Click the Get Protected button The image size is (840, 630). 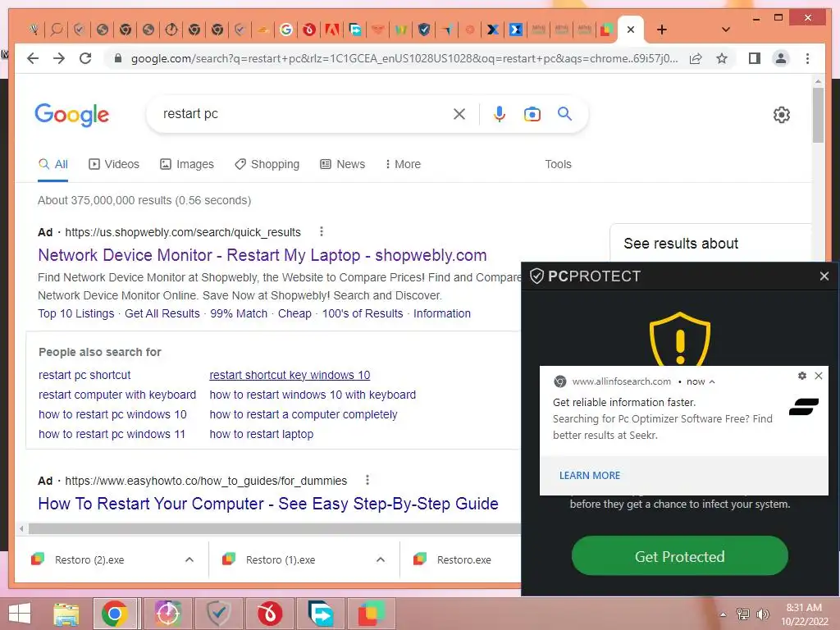tap(680, 556)
